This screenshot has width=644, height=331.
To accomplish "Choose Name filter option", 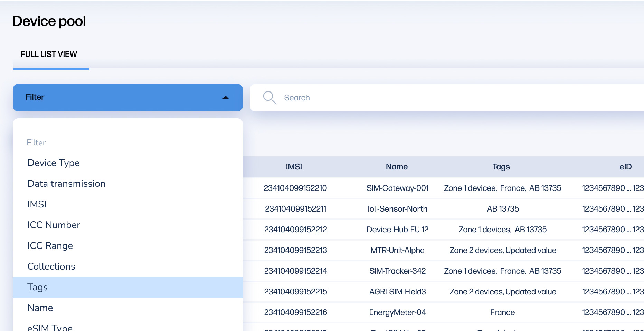I will (40, 308).
